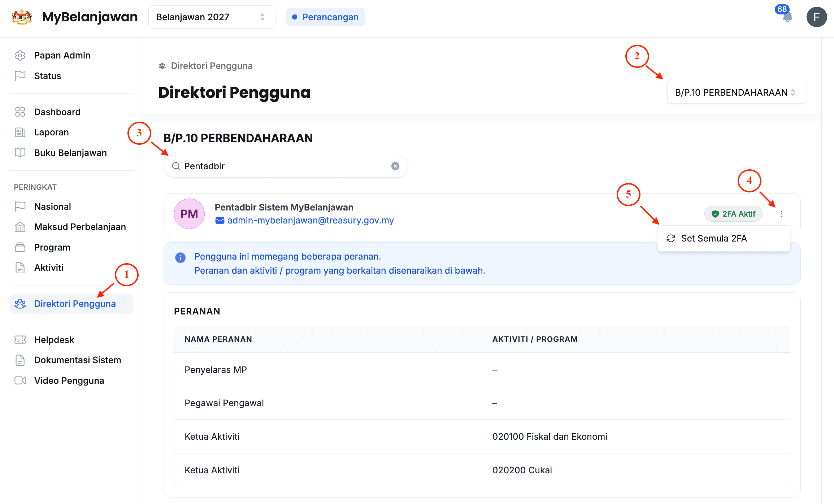The width and height of the screenshot is (834, 504).
Task: Click the Video Pengguna camera icon
Action: [20, 381]
